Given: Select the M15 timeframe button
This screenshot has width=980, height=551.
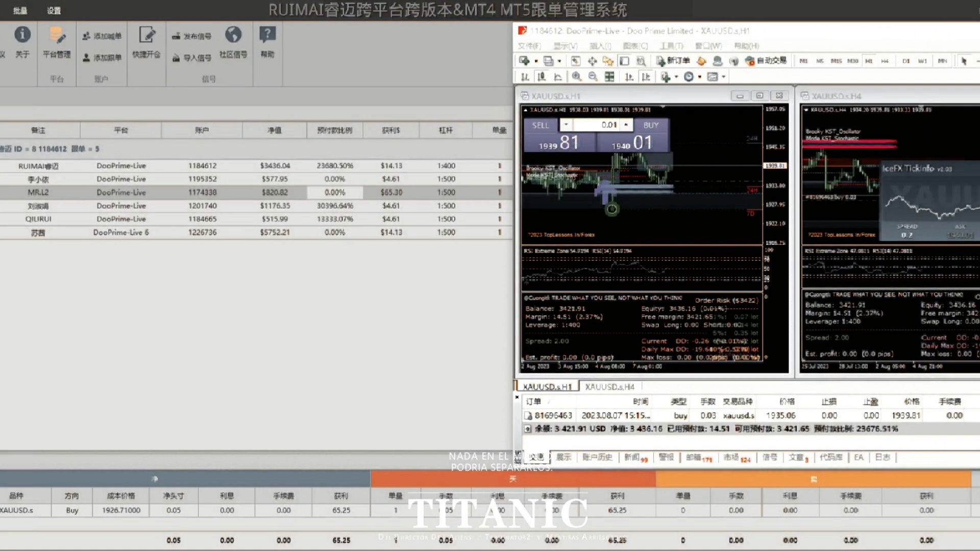Looking at the screenshot, I should tap(836, 61).
